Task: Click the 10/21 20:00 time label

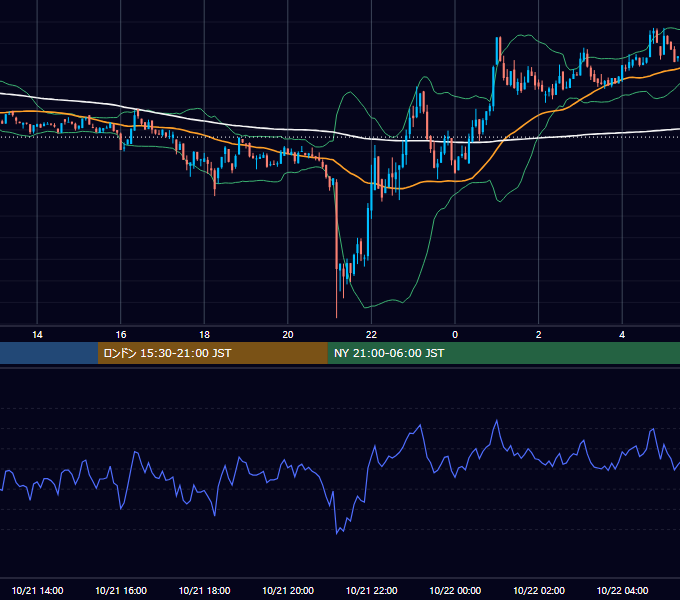Action: coord(288,590)
